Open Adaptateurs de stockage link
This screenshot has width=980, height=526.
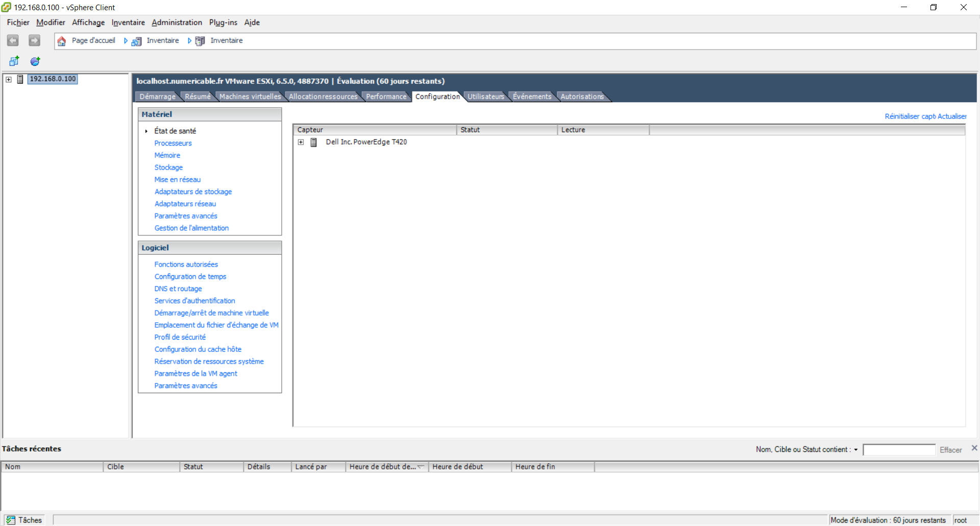click(193, 192)
